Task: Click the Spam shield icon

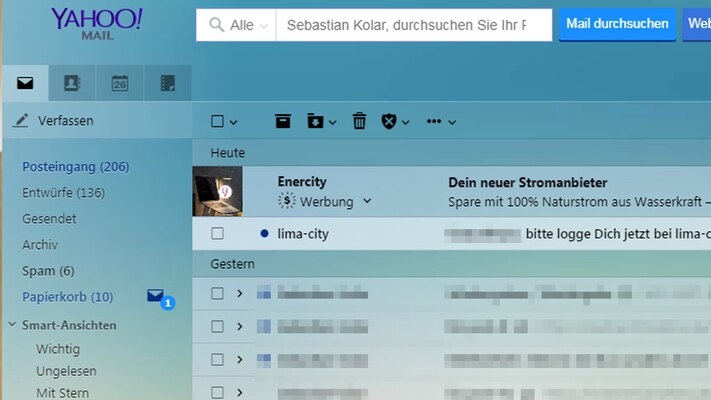Action: 389,121
